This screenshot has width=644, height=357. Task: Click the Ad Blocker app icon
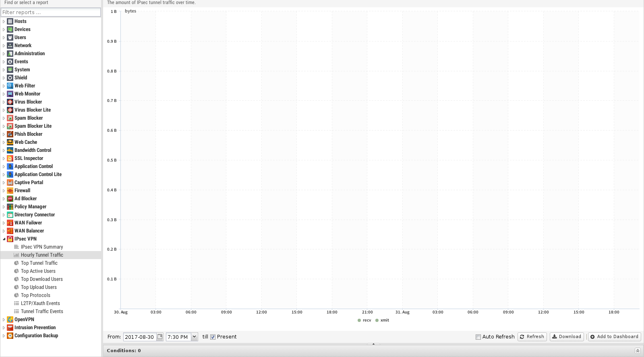pyautogui.click(x=10, y=199)
